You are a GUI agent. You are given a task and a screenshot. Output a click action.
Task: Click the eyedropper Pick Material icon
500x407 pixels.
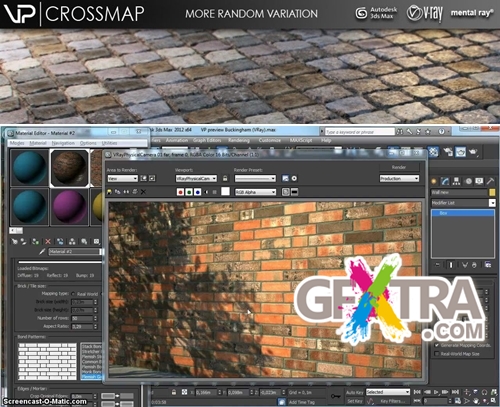tap(42, 252)
